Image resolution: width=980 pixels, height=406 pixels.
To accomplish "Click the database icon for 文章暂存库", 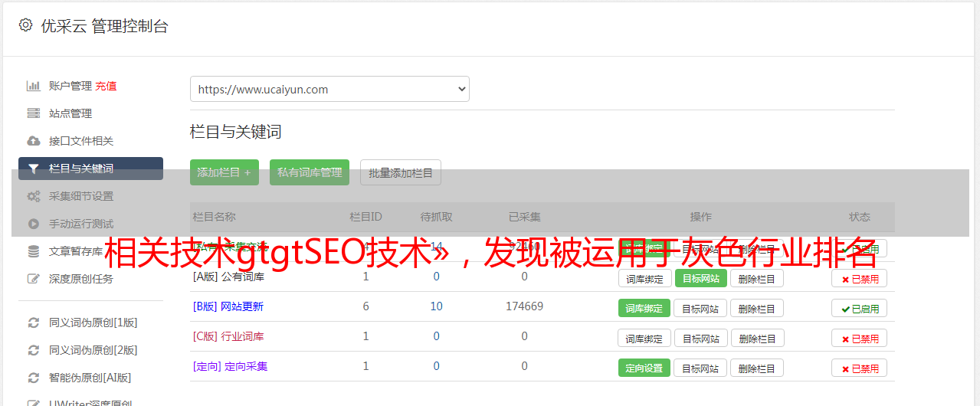I will (34, 251).
